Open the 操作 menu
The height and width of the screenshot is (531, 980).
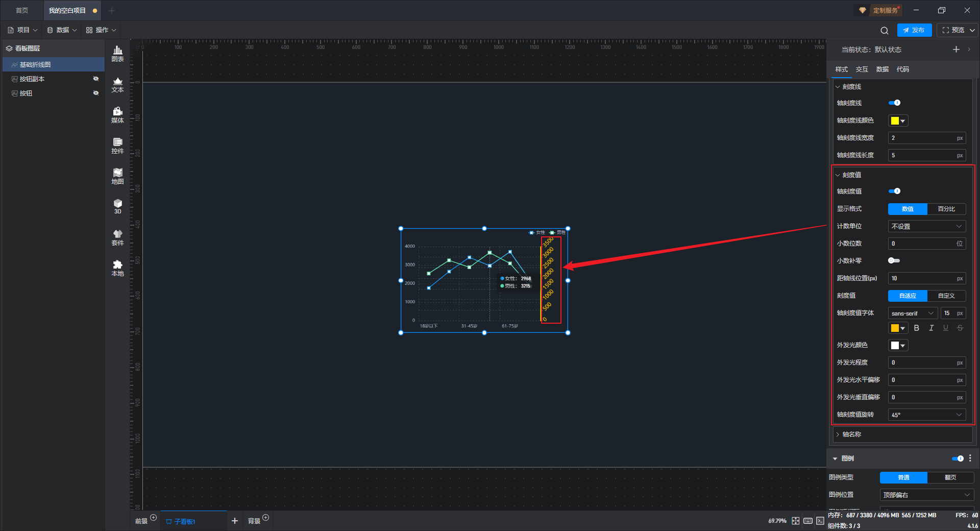[x=101, y=30]
